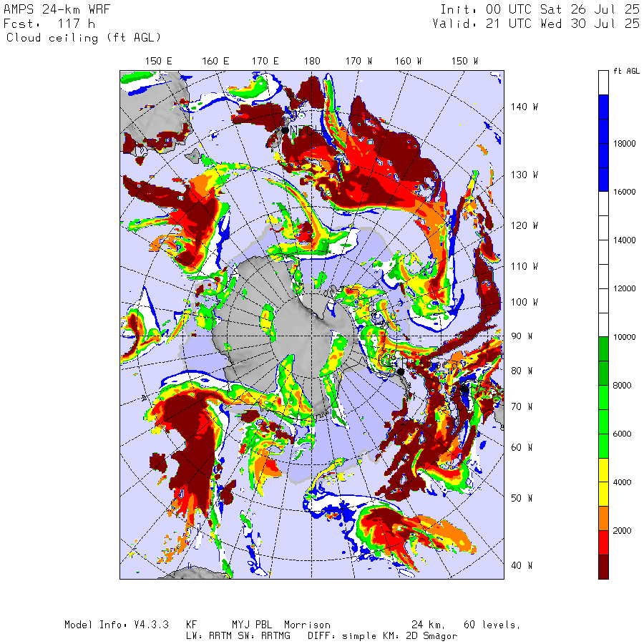Click the '120 W' longitude label
The height and width of the screenshot is (644, 644).
tap(525, 226)
